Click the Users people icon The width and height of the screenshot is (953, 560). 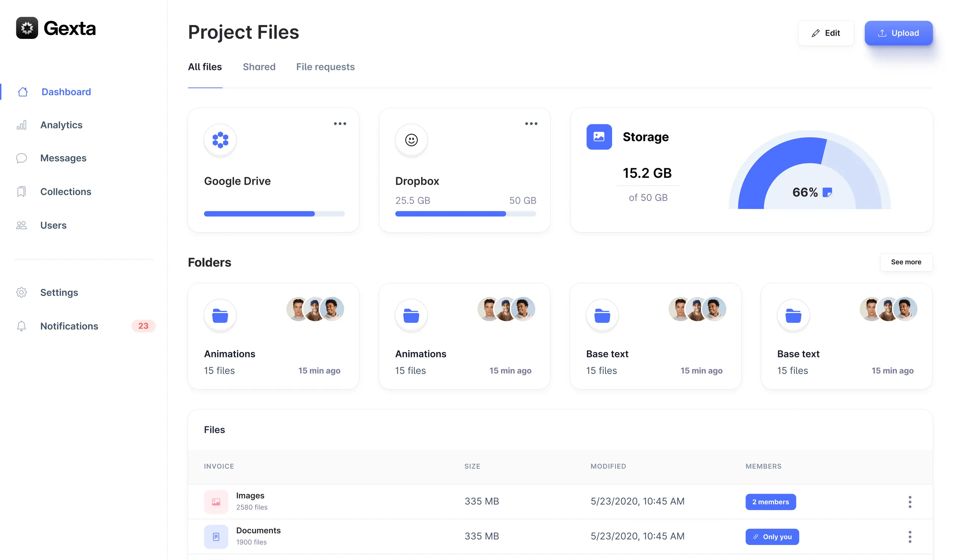22,225
